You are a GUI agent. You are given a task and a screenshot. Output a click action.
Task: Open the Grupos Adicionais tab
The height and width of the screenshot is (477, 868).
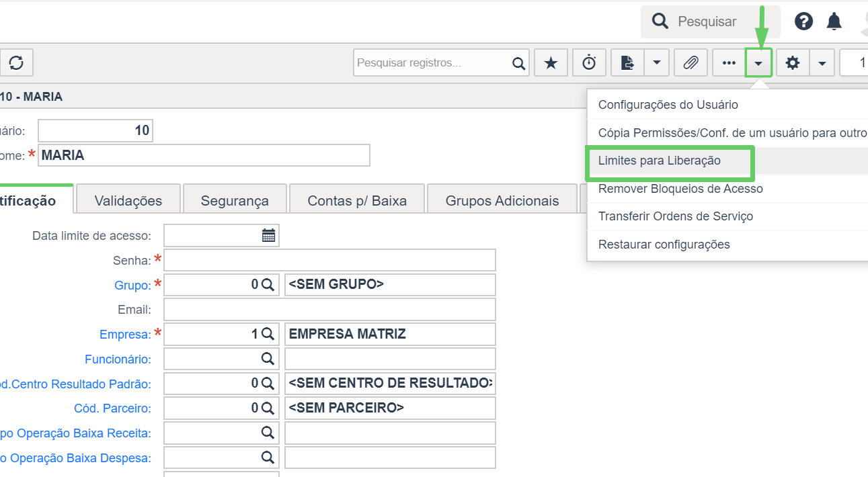502,200
